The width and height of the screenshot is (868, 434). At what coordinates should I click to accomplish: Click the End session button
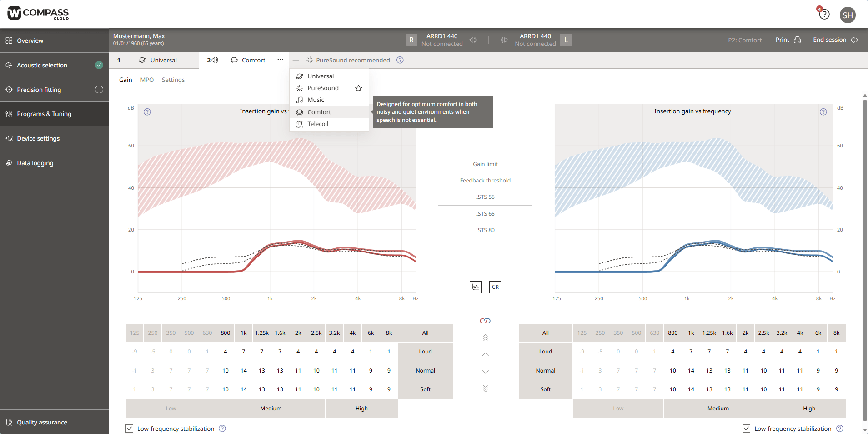(835, 40)
